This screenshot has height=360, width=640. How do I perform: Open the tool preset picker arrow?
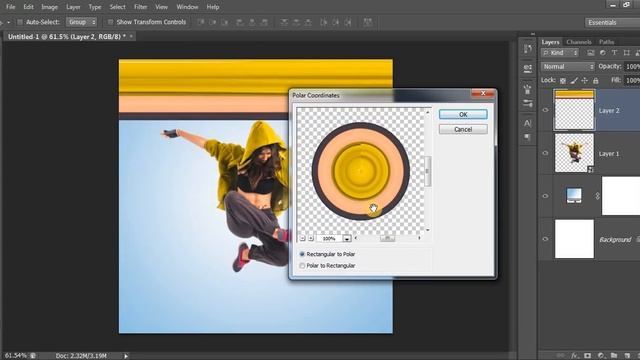point(8,22)
